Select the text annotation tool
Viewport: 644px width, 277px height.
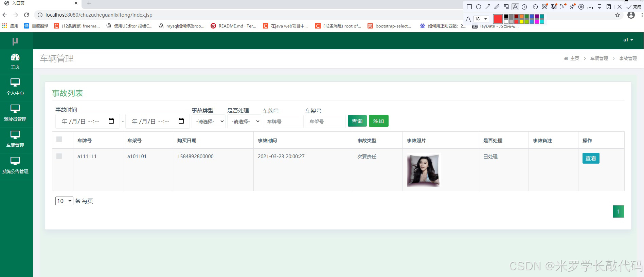[x=515, y=7]
